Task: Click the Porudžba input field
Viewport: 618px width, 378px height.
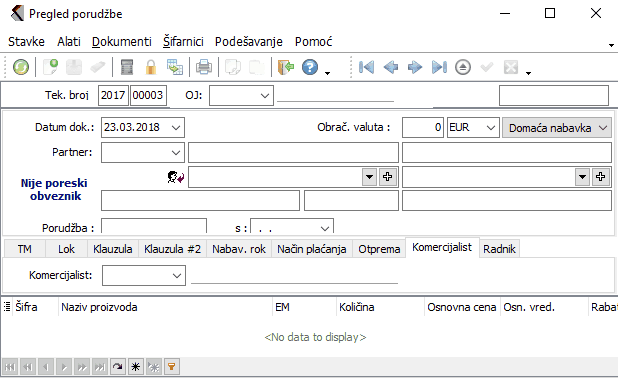Action: pyautogui.click(x=154, y=226)
